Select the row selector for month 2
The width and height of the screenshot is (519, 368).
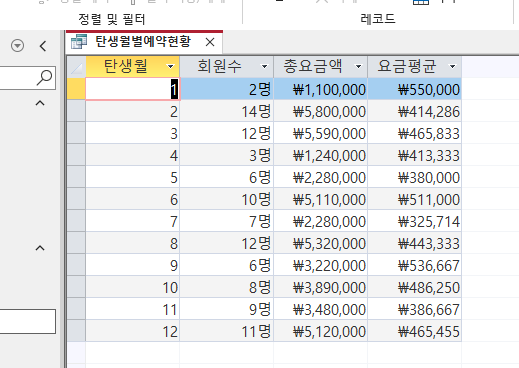[76, 111]
